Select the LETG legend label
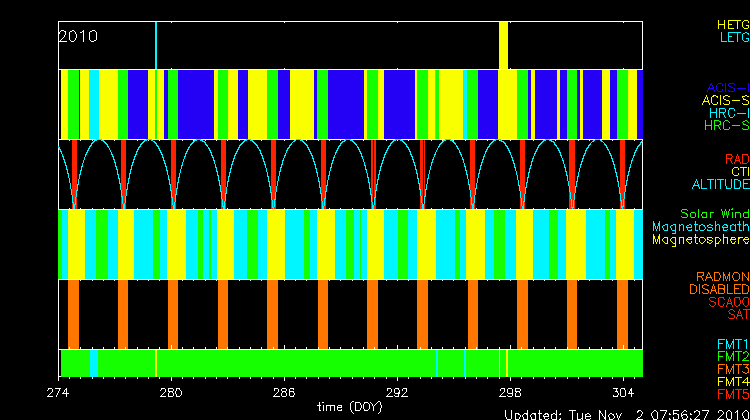The width and height of the screenshot is (750, 420). (733, 37)
